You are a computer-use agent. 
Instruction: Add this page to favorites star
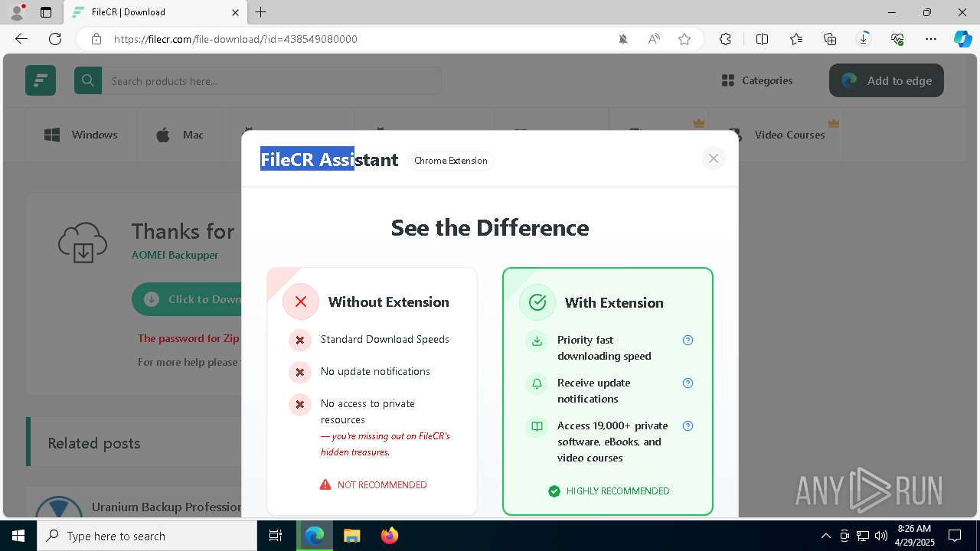point(684,39)
